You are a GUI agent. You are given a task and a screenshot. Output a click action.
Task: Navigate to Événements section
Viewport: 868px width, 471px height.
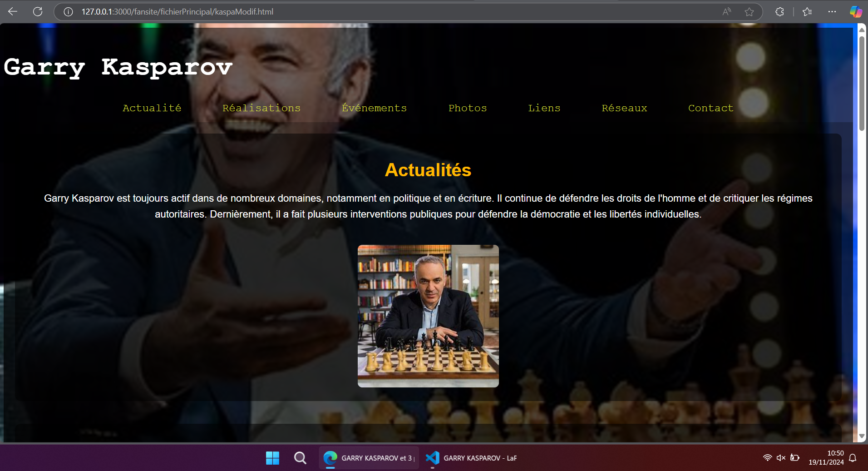tap(374, 108)
